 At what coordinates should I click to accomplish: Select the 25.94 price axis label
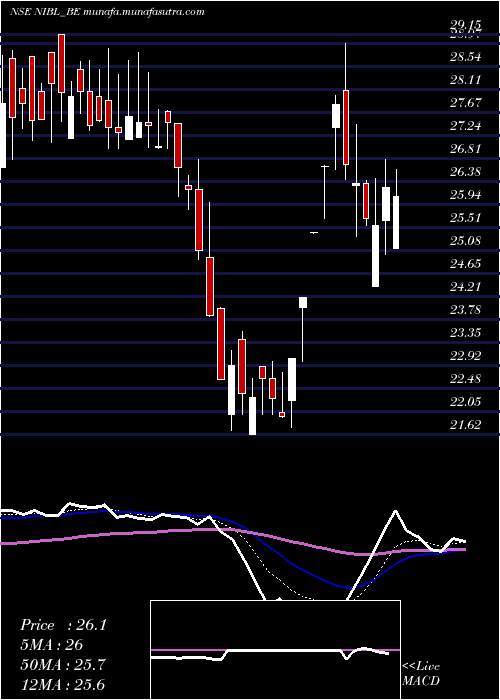[467, 195]
